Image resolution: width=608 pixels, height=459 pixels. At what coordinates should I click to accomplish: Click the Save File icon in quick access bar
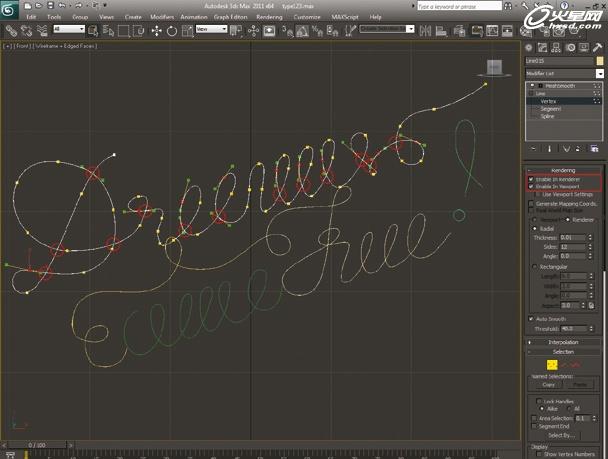coord(50,6)
